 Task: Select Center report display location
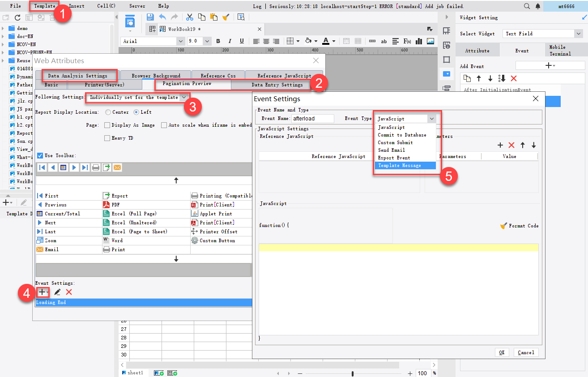click(x=108, y=112)
